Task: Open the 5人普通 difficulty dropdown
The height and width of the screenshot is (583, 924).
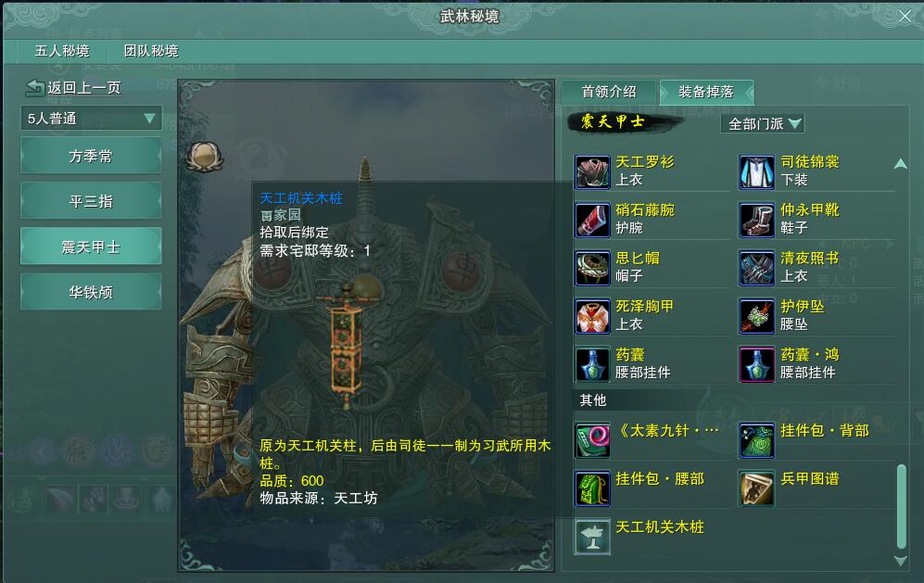Action: 92,119
